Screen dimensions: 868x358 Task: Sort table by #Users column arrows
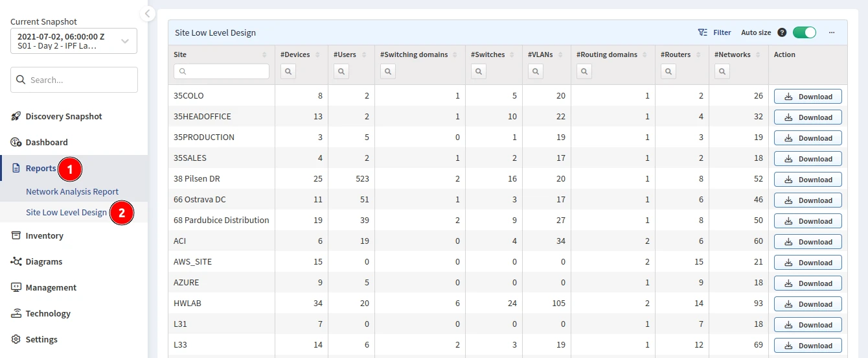point(364,55)
